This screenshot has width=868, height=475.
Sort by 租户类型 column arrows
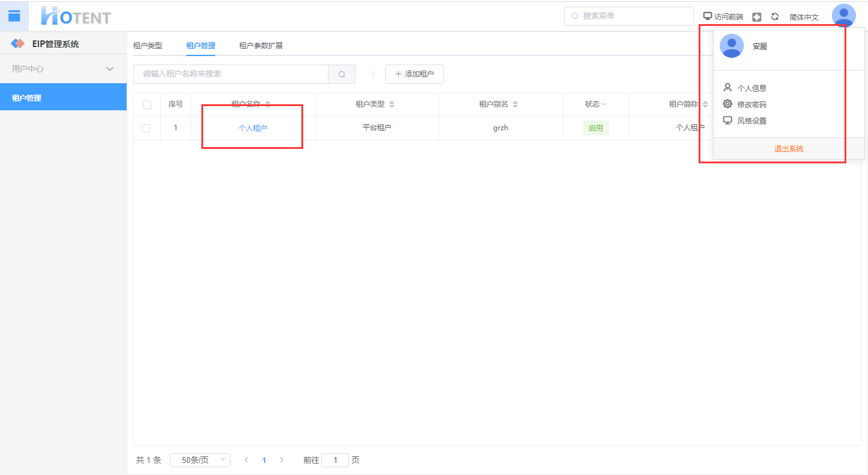tap(392, 104)
